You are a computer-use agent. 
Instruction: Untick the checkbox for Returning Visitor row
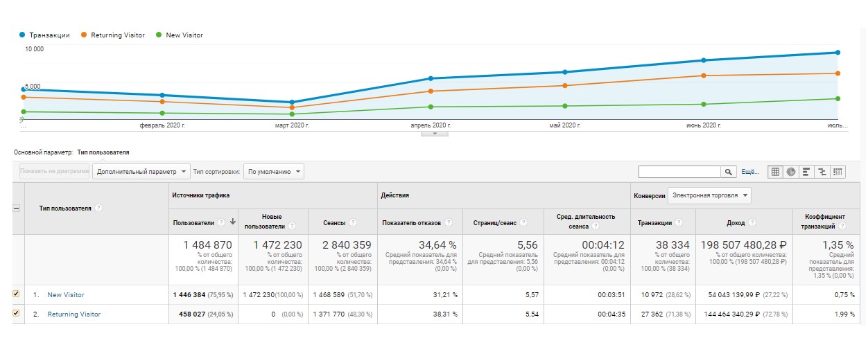point(17,314)
